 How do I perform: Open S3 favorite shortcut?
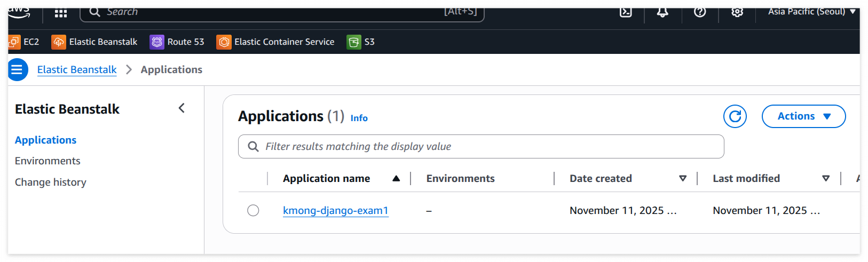pos(361,42)
